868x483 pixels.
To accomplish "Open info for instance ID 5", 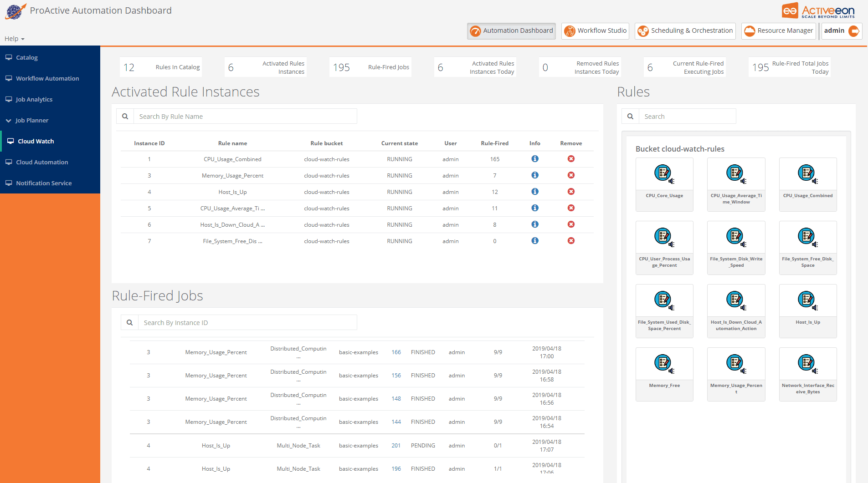I will [535, 208].
